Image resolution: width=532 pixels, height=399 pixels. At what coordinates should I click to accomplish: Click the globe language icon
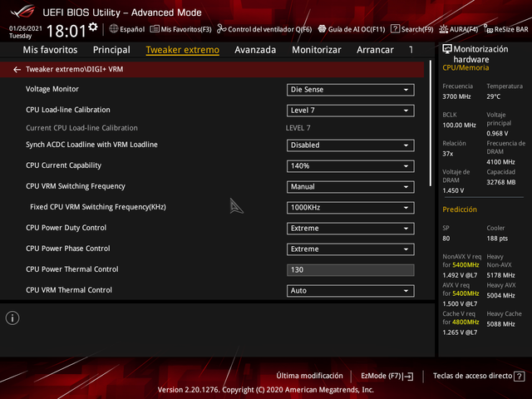[x=114, y=29]
